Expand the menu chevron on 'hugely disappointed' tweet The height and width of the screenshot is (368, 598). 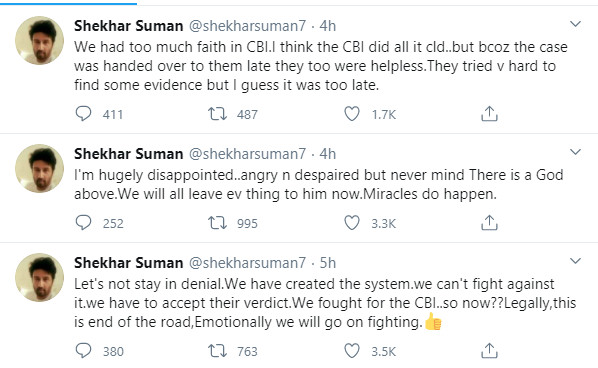click(x=575, y=152)
